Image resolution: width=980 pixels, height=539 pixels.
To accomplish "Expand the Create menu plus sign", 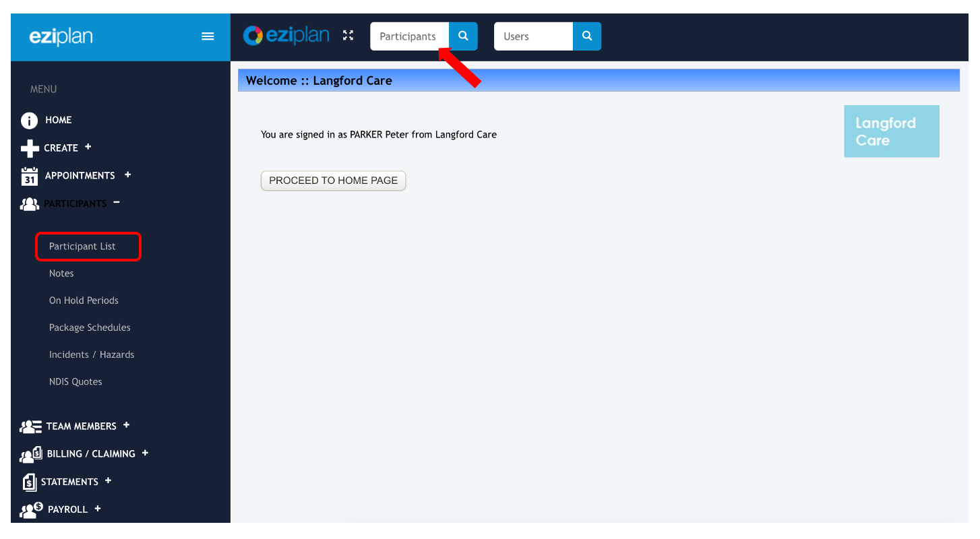I will (88, 147).
